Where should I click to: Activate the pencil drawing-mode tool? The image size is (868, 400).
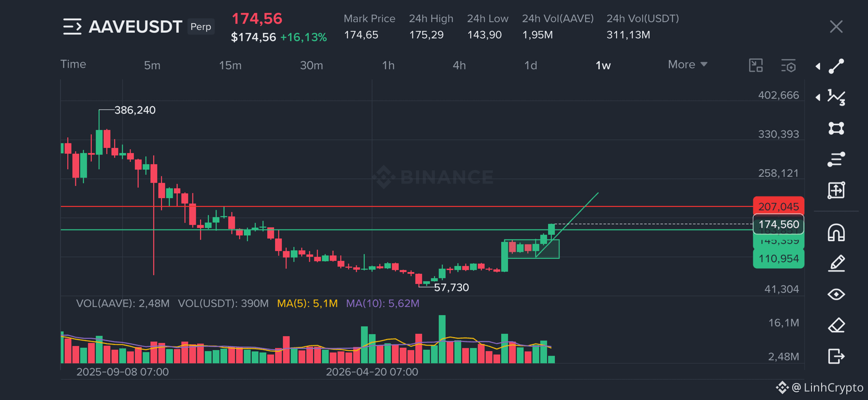pyautogui.click(x=837, y=263)
